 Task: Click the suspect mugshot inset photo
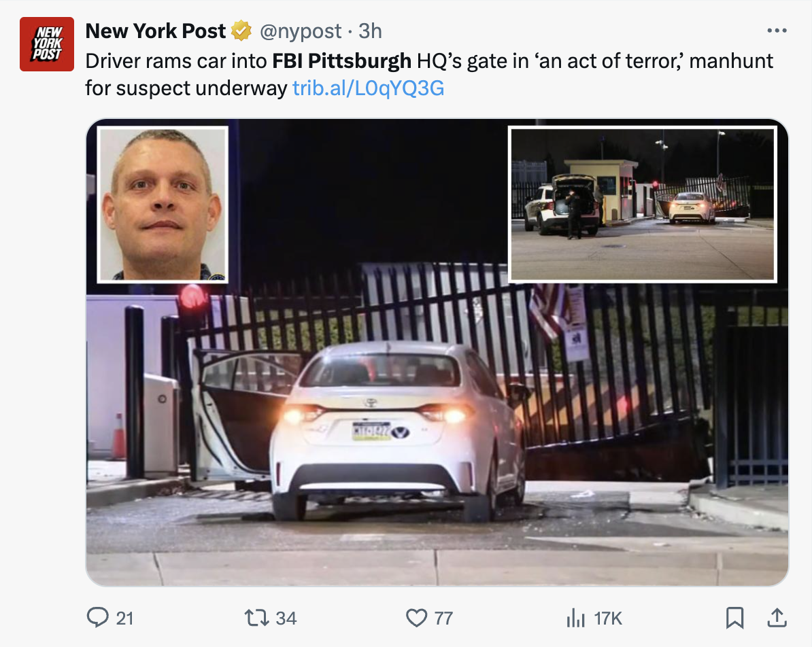(x=163, y=205)
